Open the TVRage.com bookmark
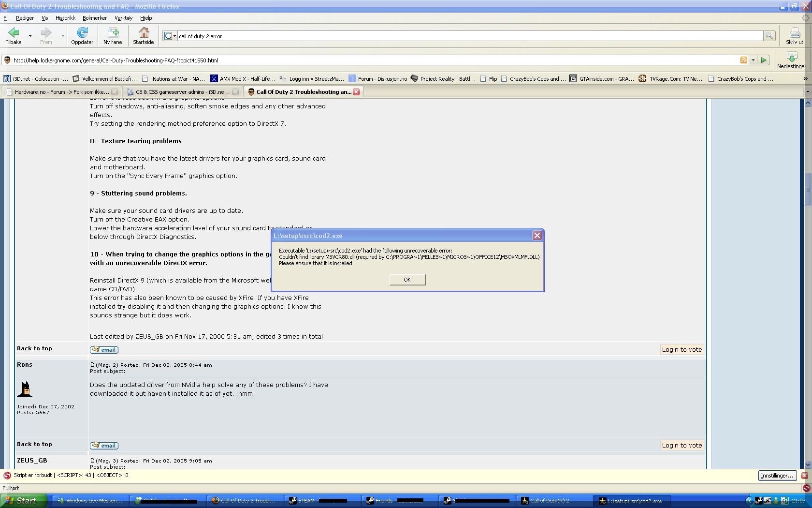Screen dimensions: 812x508 pos(670,78)
